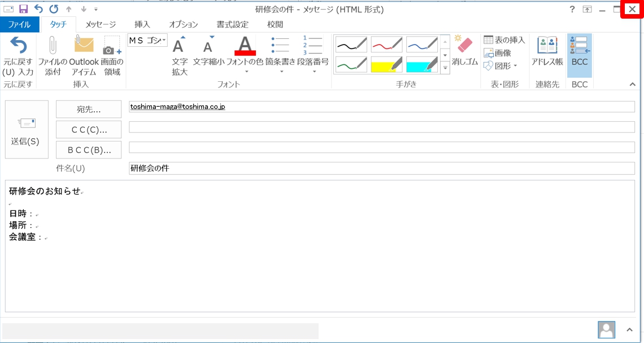This screenshot has height=343, width=644.
Task: Save the message using the floppy disk icon
Action: 23,9
